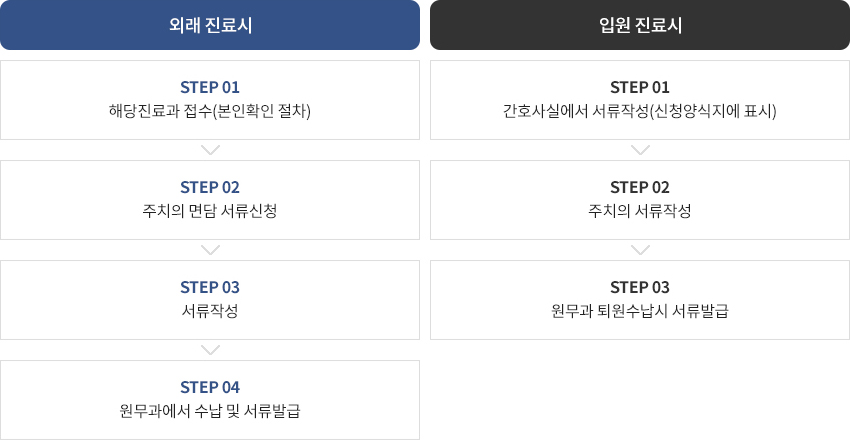
Task: Click outpatient STEP 01 해당진료과 접수 box
Action: click(210, 100)
